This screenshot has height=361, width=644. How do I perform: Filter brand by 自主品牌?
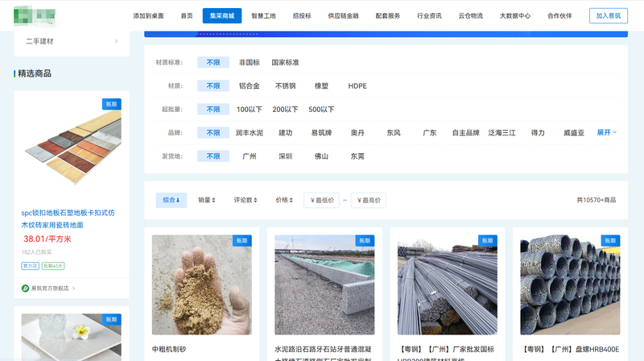click(x=466, y=133)
